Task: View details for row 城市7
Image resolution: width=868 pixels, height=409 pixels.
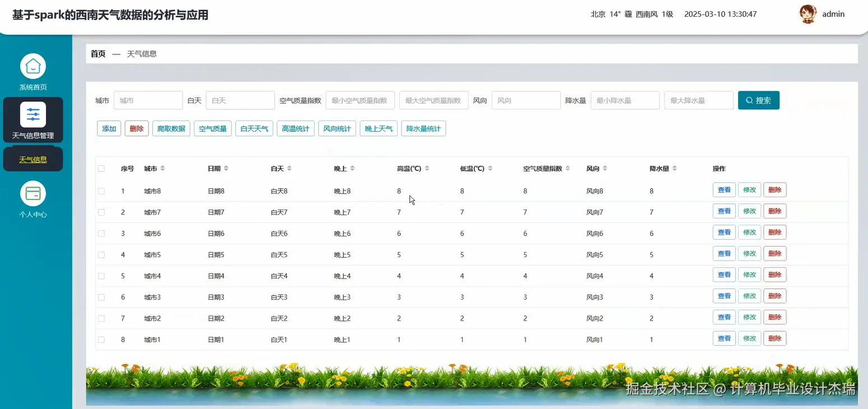Action: pyautogui.click(x=724, y=211)
